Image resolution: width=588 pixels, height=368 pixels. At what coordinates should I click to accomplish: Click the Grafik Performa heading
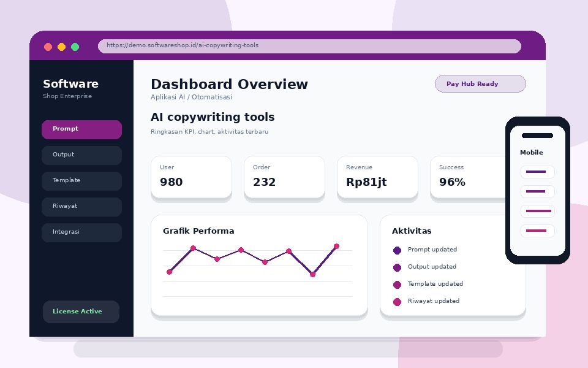coord(198,231)
